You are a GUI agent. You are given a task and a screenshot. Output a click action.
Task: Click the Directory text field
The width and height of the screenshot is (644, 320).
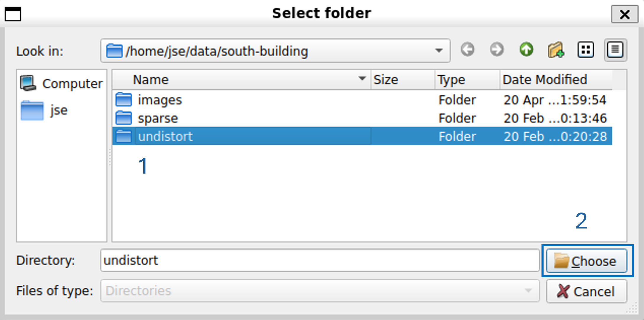point(320,260)
